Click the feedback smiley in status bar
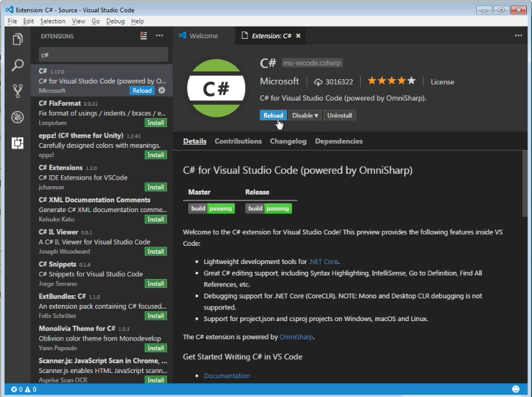The width and height of the screenshot is (532, 397). 515,389
